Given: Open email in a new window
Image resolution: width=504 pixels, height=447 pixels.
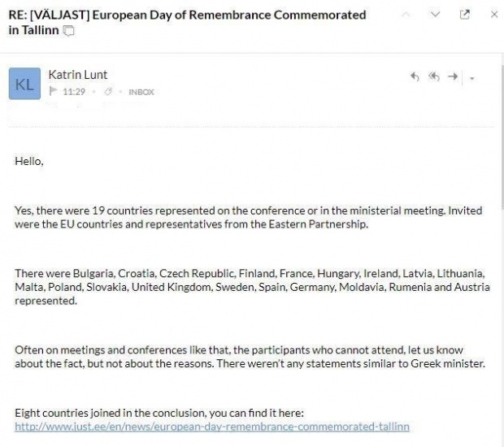Looking at the screenshot, I should pyautogui.click(x=465, y=15).
